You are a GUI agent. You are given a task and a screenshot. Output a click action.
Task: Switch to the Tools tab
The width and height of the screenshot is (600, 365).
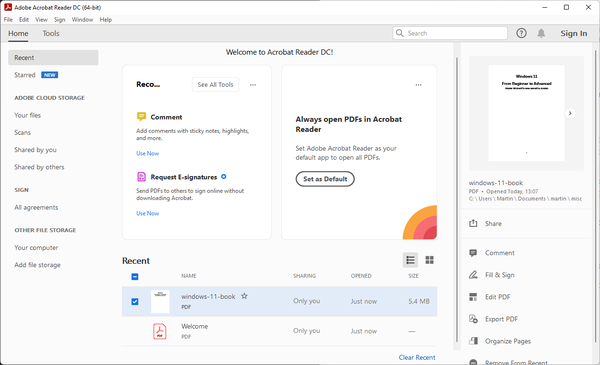[x=51, y=33]
